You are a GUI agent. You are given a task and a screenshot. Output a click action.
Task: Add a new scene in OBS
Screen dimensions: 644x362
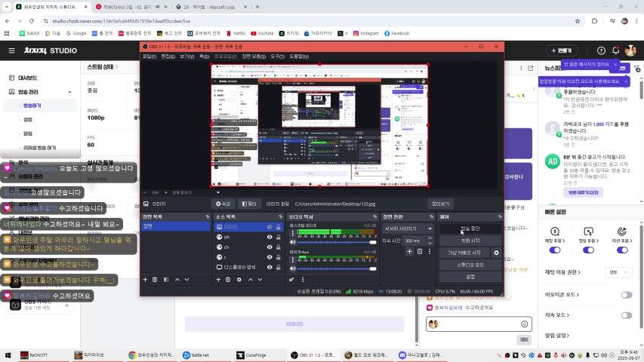[145, 280]
